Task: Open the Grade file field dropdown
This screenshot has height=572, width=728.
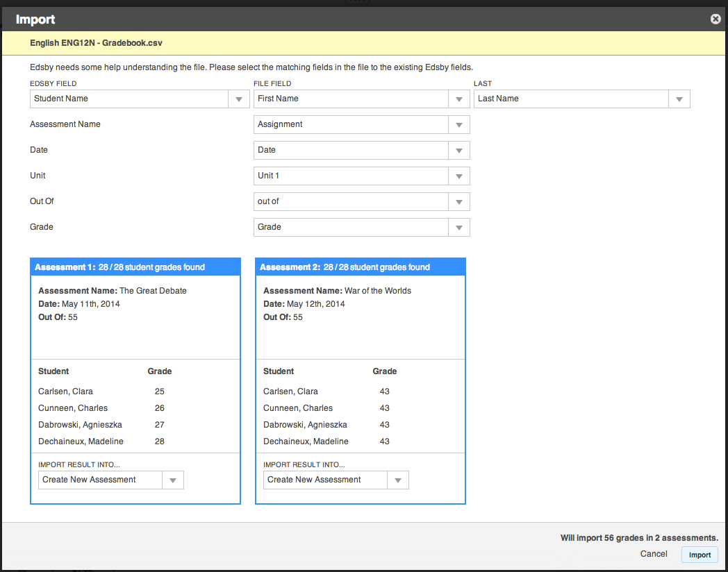Action: 458,227
